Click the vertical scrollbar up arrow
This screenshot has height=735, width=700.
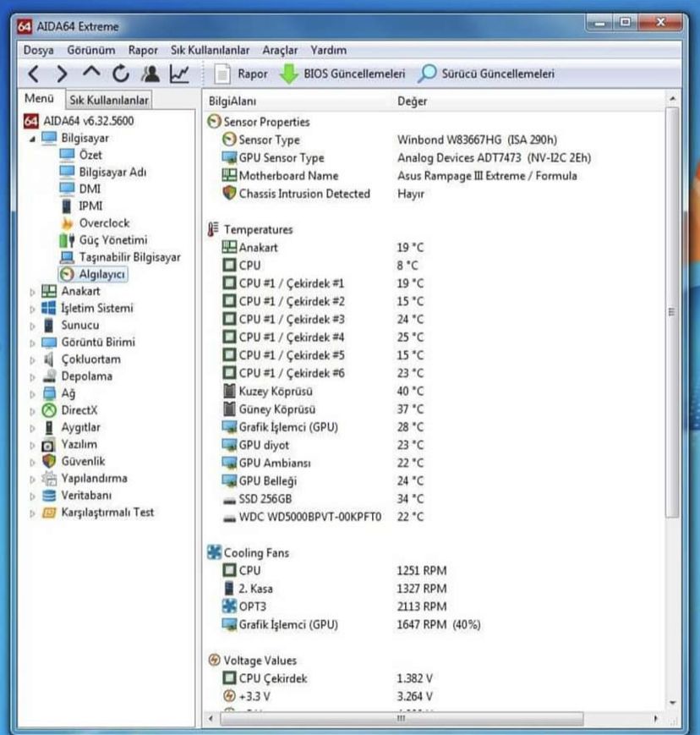tap(672, 99)
